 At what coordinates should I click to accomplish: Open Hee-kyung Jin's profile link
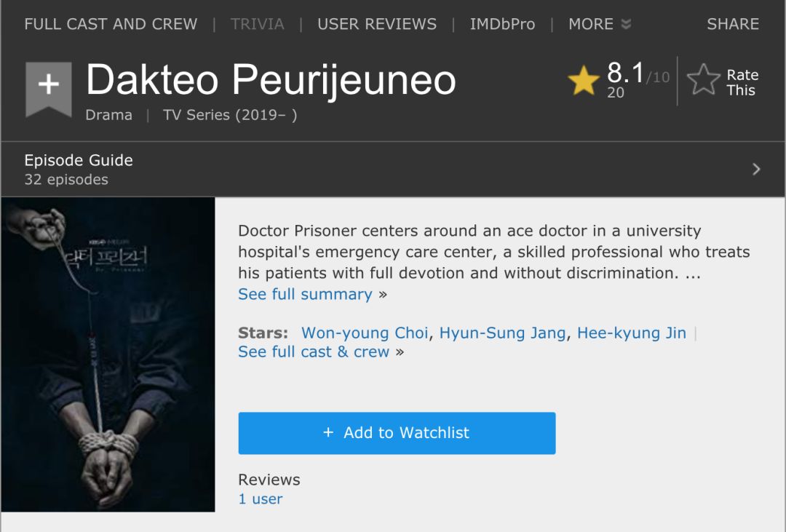(x=631, y=333)
